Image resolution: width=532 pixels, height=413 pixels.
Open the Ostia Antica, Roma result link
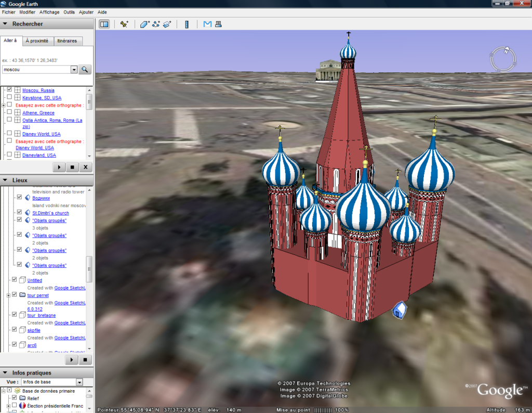pyautogui.click(x=52, y=123)
